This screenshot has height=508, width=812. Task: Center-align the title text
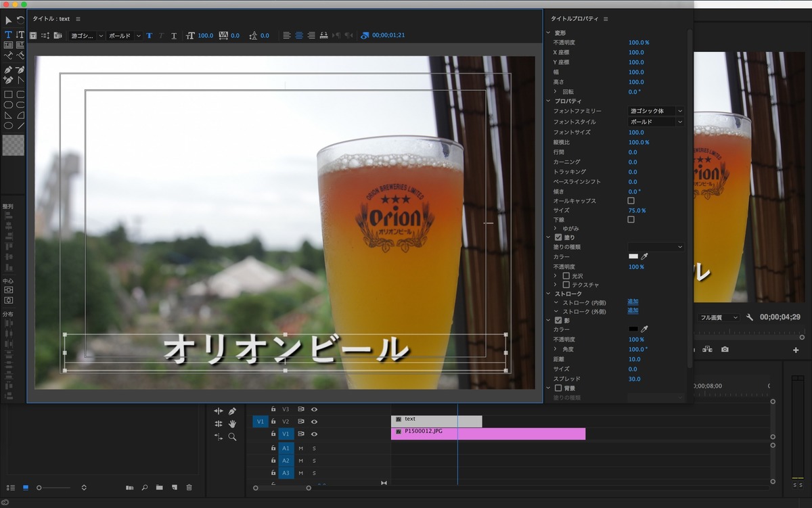[x=299, y=36]
